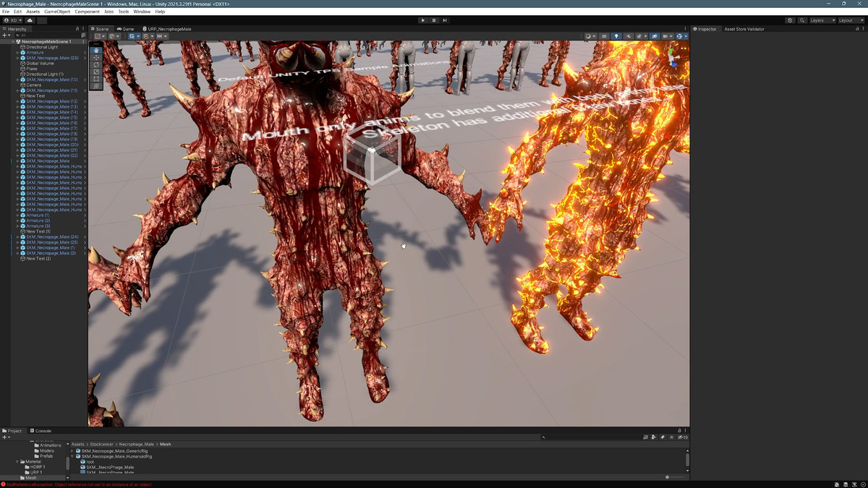Screen dimensions: 868x488
Task: Click the Play button
Action: pyautogui.click(x=423, y=20)
